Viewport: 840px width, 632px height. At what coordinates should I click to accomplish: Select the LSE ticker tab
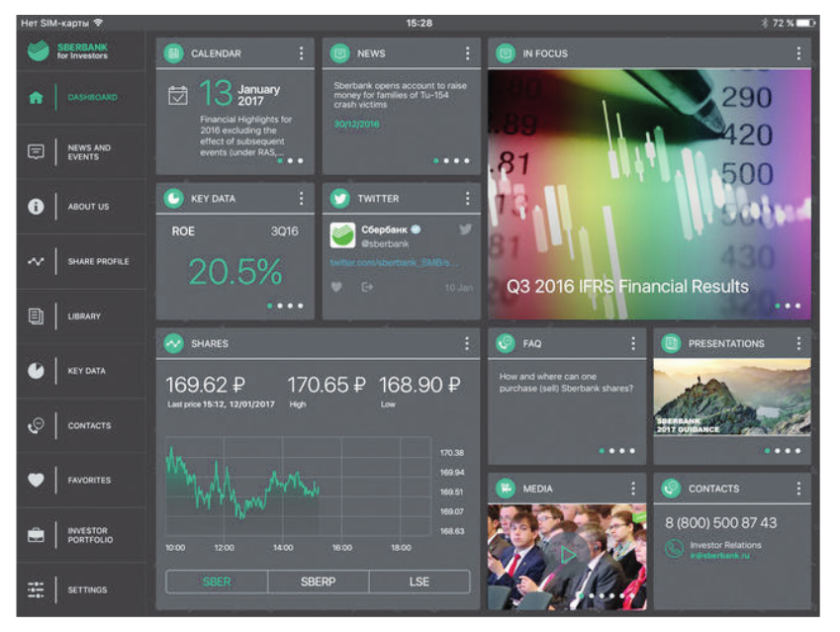(420, 582)
